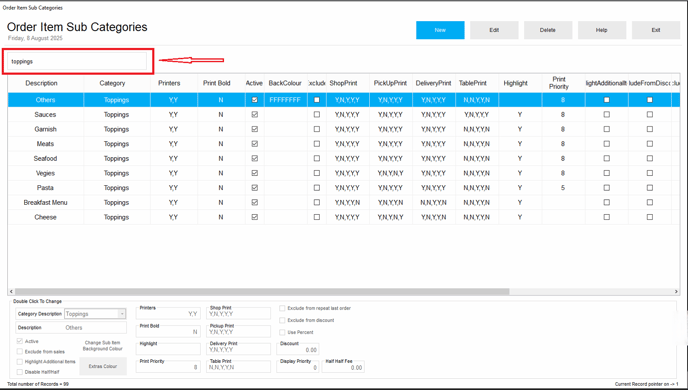Click the PickUpPrint column header
Image resolution: width=688 pixels, height=390 pixels.
391,83
